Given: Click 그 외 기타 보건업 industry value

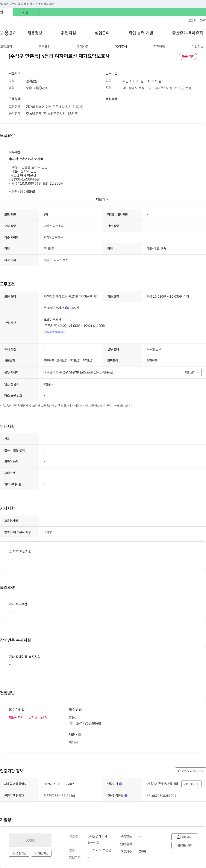Looking at the screenshot, I should pyautogui.click(x=100, y=850).
